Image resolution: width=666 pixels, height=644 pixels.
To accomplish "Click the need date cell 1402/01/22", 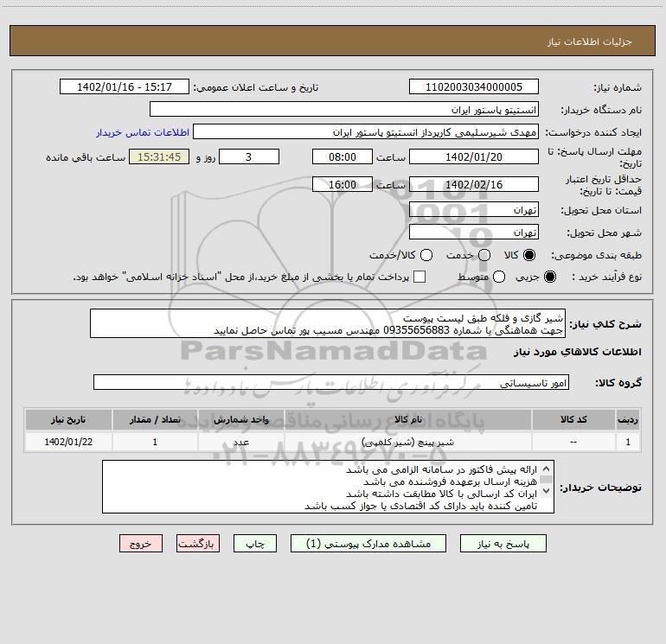I will click(x=68, y=442).
